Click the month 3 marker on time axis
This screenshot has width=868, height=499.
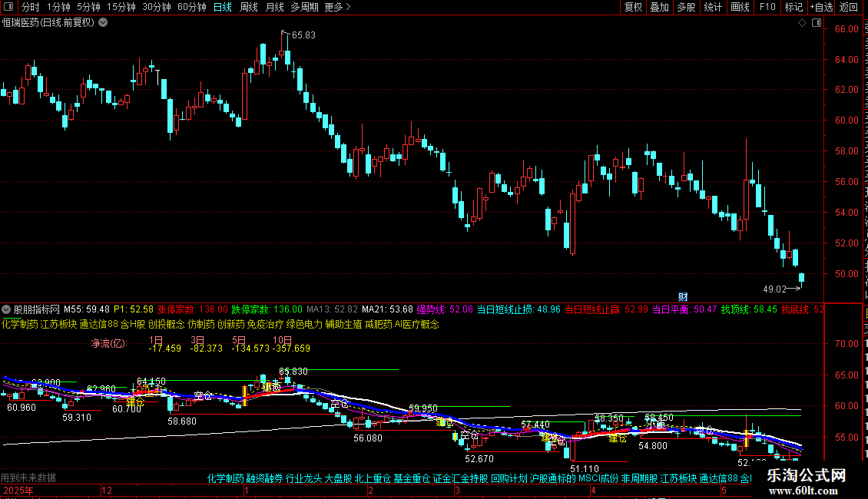click(x=457, y=490)
